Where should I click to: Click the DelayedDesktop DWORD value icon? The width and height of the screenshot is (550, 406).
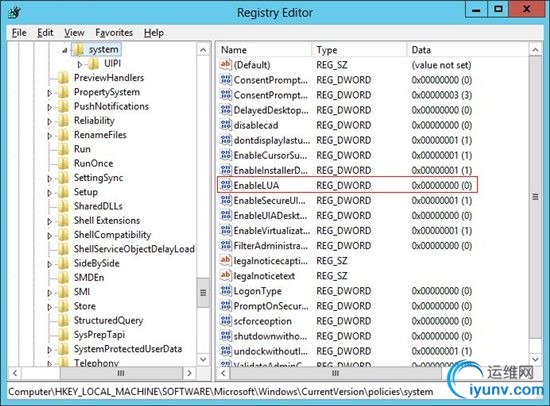click(x=225, y=110)
